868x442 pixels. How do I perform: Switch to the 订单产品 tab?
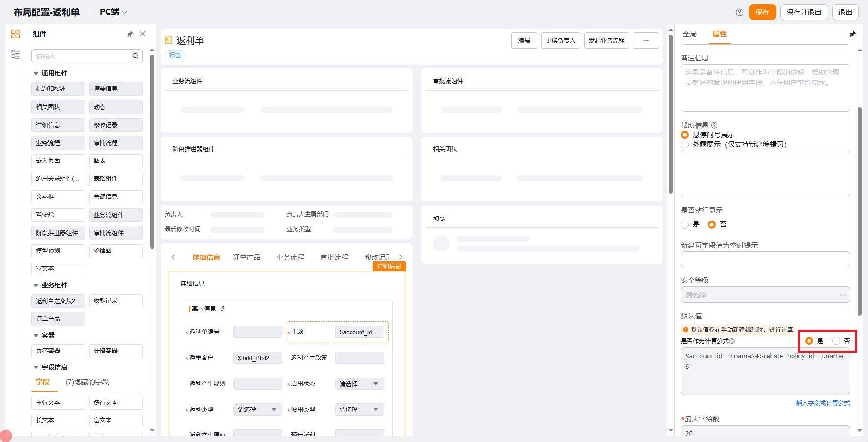(x=246, y=257)
